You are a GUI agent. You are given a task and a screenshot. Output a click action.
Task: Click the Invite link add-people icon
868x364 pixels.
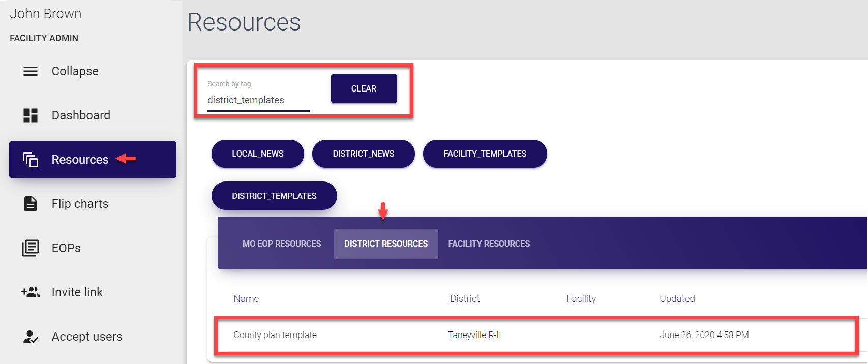click(31, 292)
